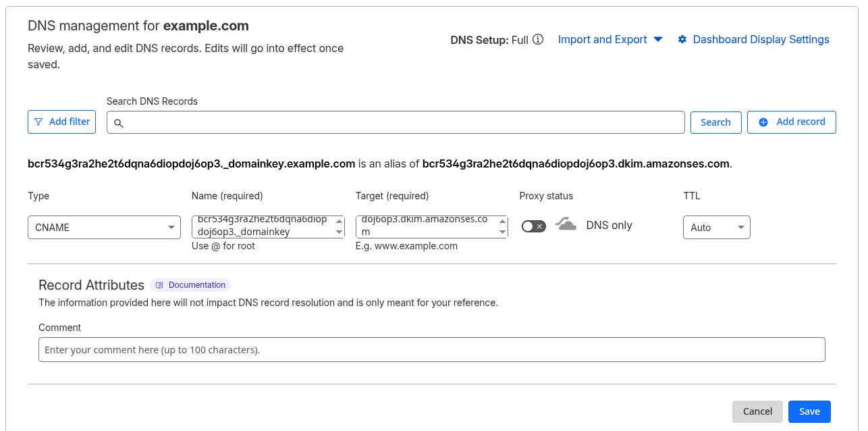868x431 pixels.
Task: Cancel the DNS record edit
Action: pyautogui.click(x=757, y=411)
